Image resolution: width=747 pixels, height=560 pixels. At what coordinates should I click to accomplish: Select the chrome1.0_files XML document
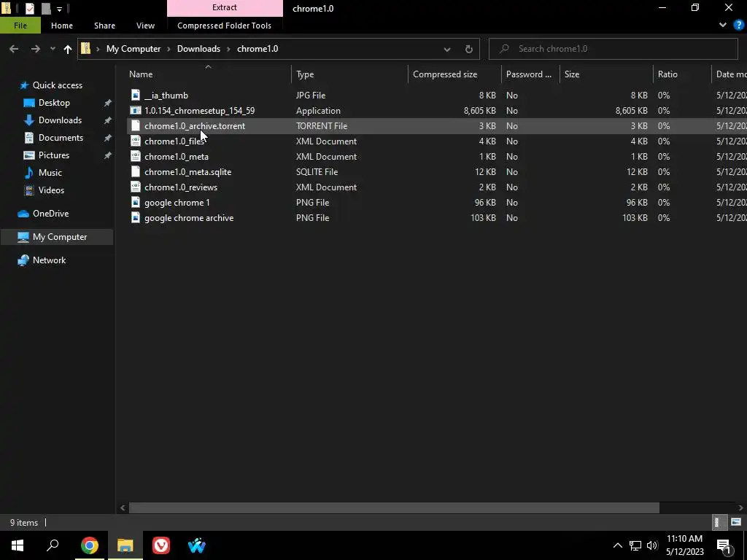coord(174,141)
